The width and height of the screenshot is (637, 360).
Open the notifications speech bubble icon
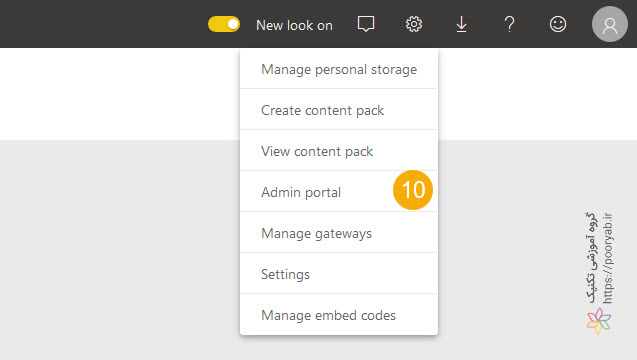tap(366, 24)
